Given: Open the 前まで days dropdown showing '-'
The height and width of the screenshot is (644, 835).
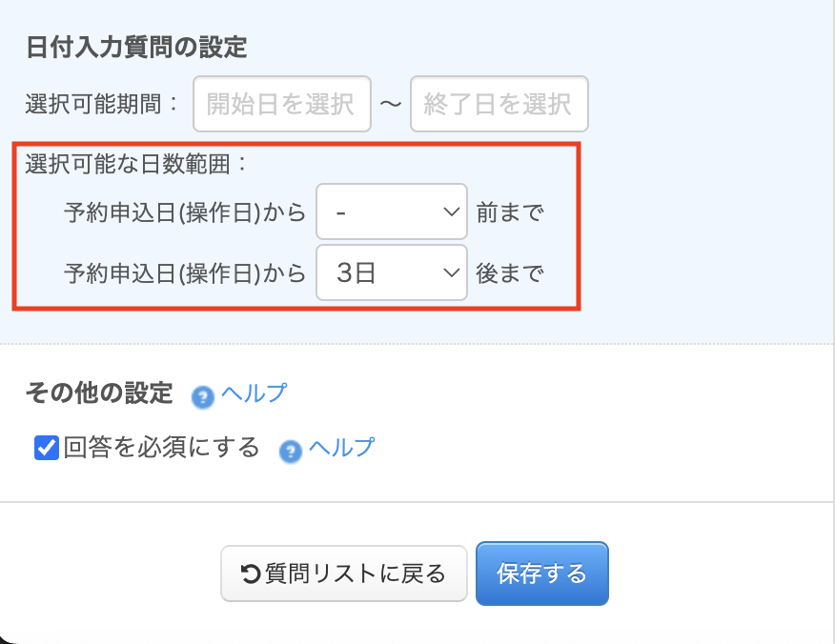Looking at the screenshot, I should [x=391, y=211].
